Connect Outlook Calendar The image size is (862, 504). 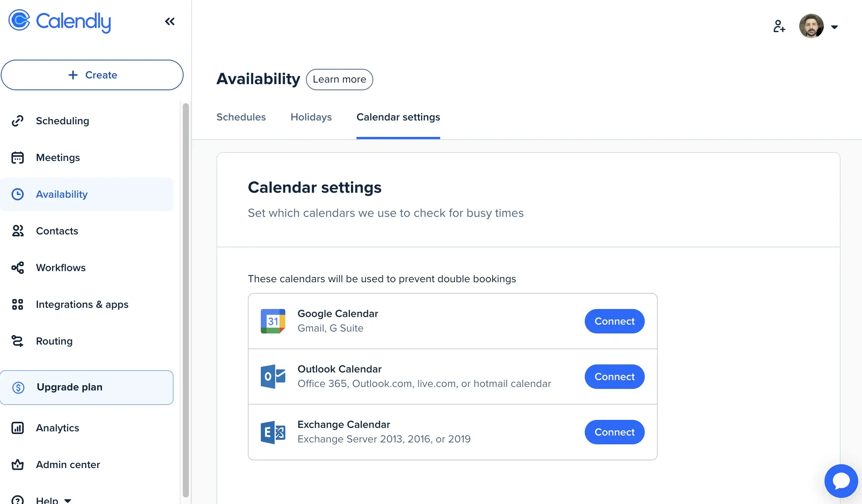[x=614, y=377]
